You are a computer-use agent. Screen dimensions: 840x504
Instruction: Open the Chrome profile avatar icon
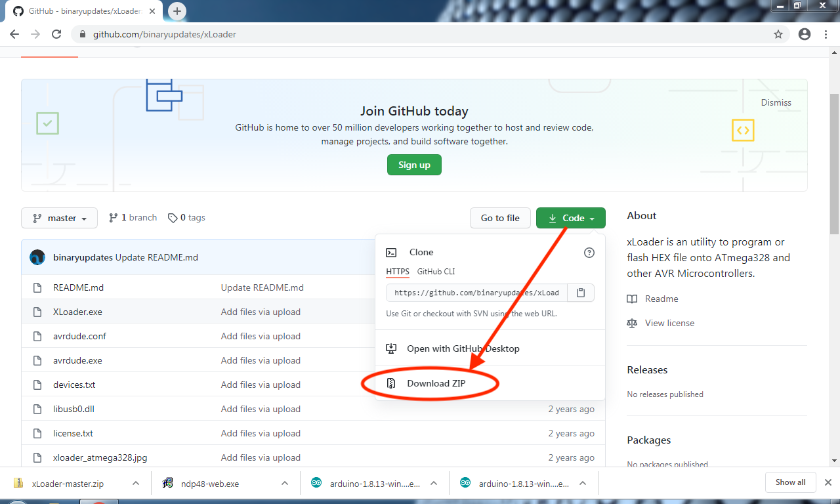click(805, 34)
